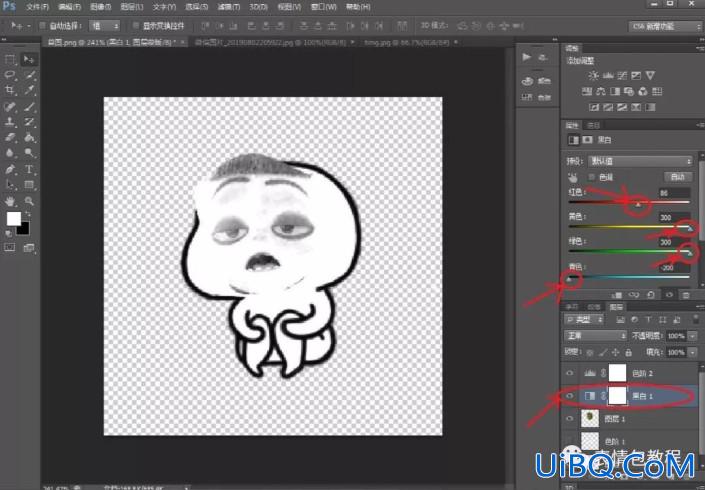
Task: Enable the 显示变换控件 checkbox
Action: pos(136,26)
